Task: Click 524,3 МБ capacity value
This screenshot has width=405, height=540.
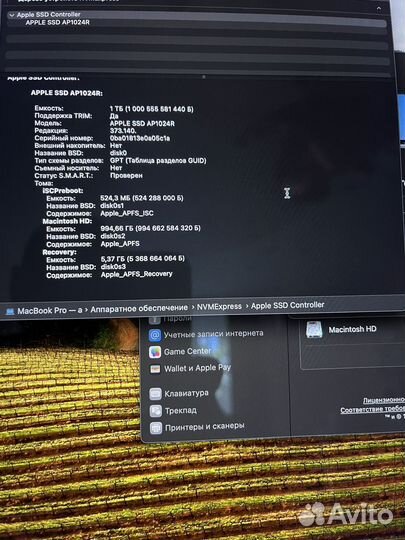Action: (x=142, y=198)
